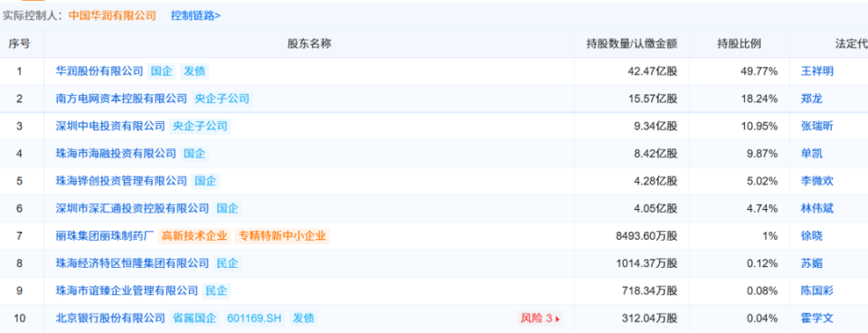This screenshot has width=868, height=333.
Task: Click 民企 tag beside 珠海经济特区恒隆集团
Action: 227,263
